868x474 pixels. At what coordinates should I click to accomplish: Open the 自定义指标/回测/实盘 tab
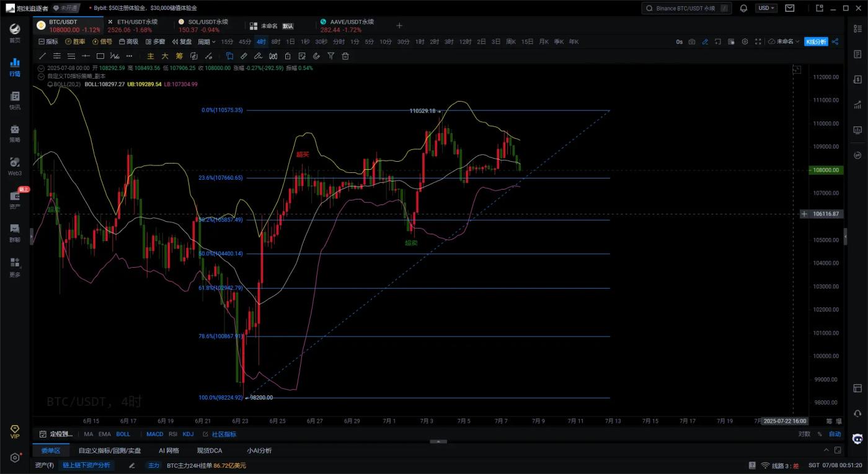tap(110, 450)
